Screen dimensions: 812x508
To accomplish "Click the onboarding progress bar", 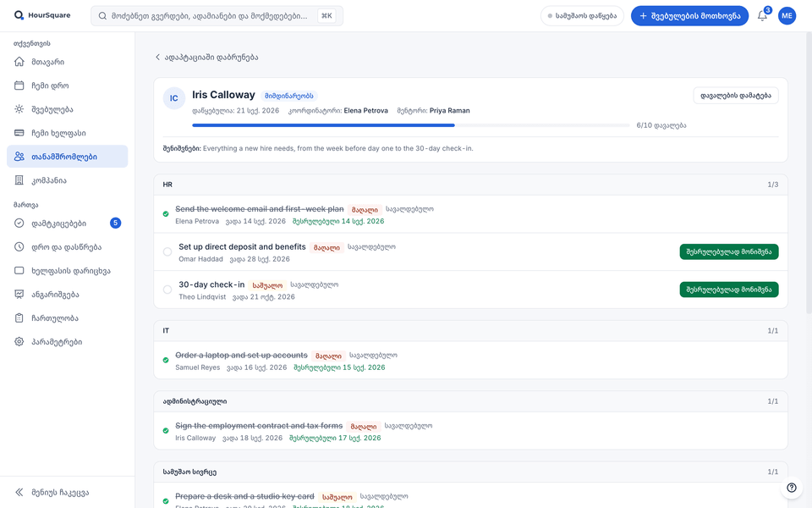I will coord(411,125).
